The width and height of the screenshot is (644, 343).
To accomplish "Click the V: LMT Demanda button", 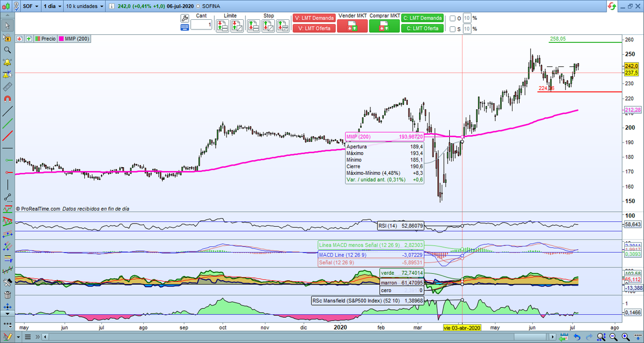I will pos(314,18).
